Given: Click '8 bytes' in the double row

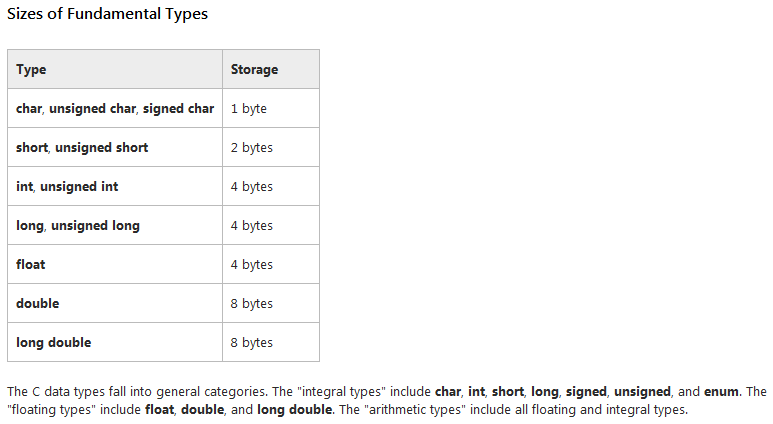Looking at the screenshot, I should point(271,303).
